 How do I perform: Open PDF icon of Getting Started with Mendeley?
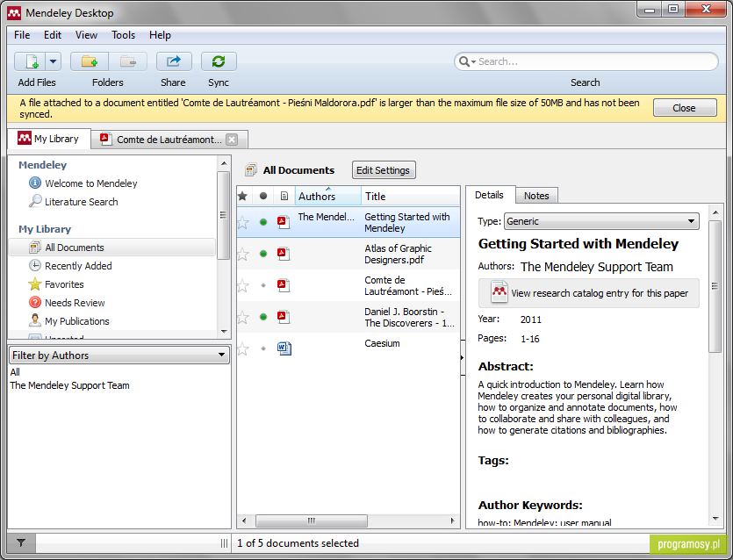[284, 222]
